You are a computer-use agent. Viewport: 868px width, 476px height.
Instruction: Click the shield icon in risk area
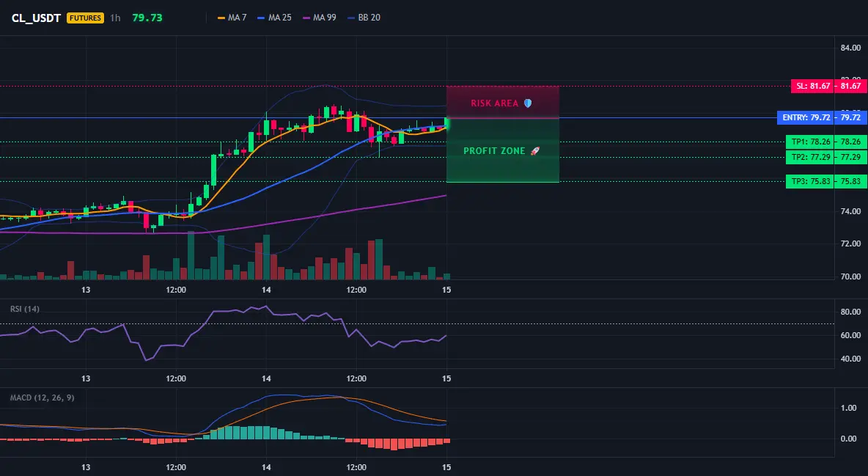[x=528, y=103]
